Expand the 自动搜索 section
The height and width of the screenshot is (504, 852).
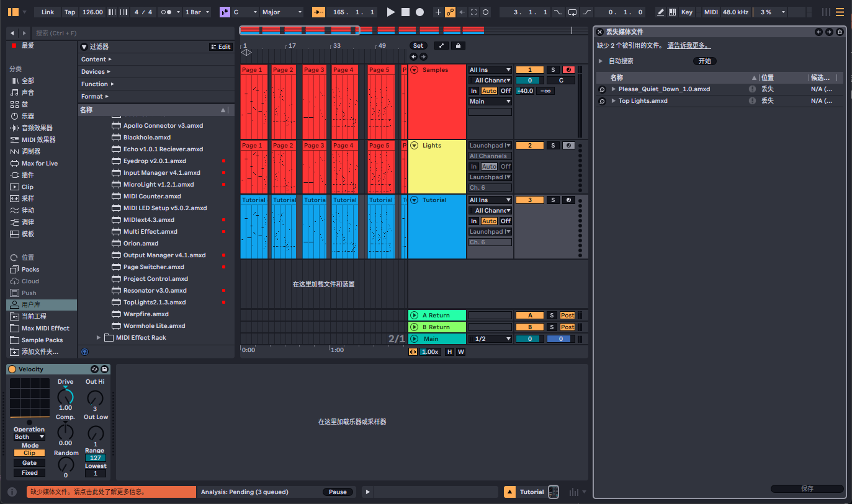601,61
